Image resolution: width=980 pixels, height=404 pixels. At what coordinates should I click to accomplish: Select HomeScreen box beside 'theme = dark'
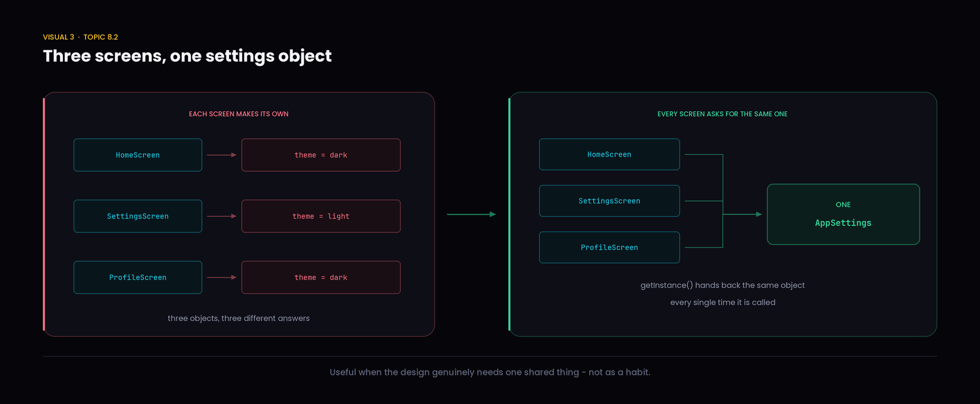click(138, 155)
